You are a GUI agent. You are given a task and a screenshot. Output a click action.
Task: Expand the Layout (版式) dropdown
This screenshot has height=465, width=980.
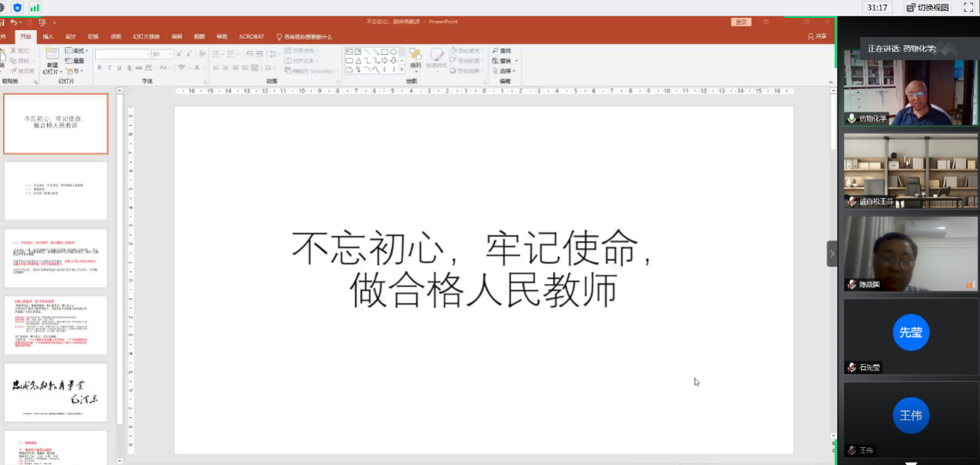tap(78, 51)
